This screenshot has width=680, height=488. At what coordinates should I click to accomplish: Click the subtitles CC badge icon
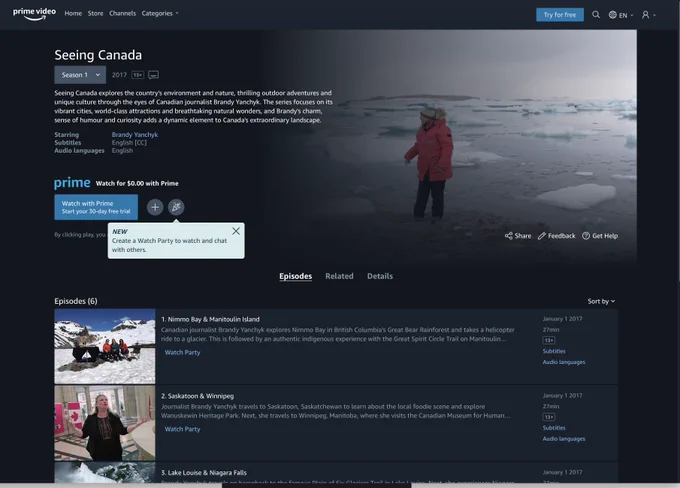click(x=153, y=75)
